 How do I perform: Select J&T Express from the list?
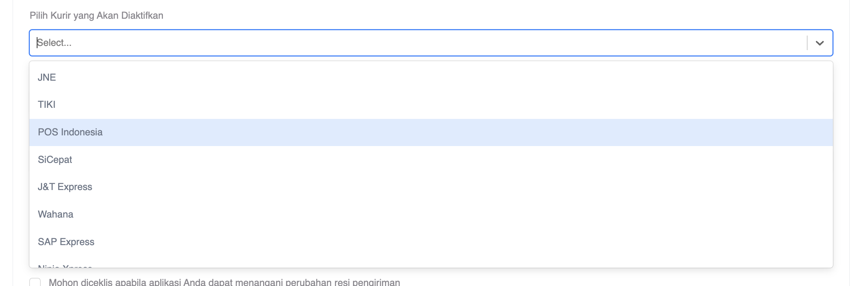pos(65,187)
